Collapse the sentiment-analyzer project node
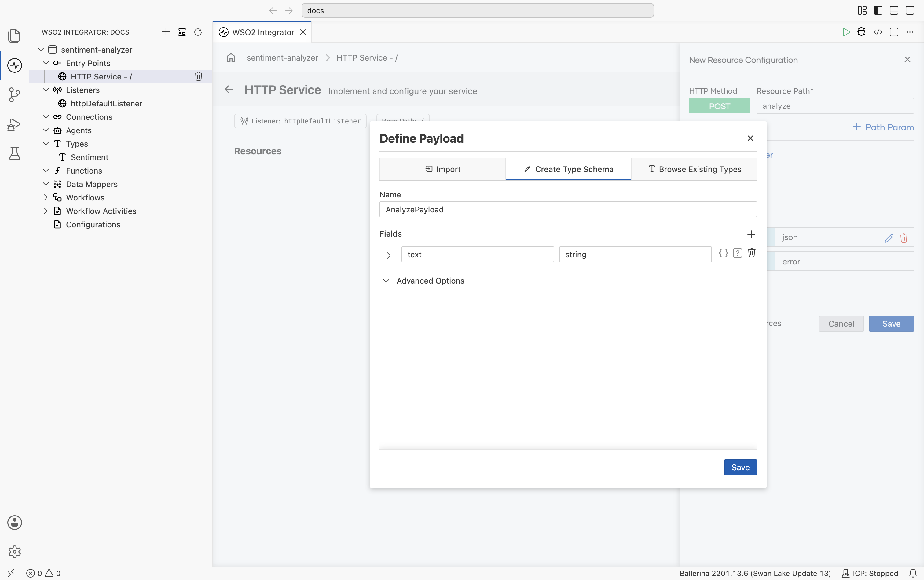Viewport: 924px width, 580px height. pyautogui.click(x=41, y=50)
